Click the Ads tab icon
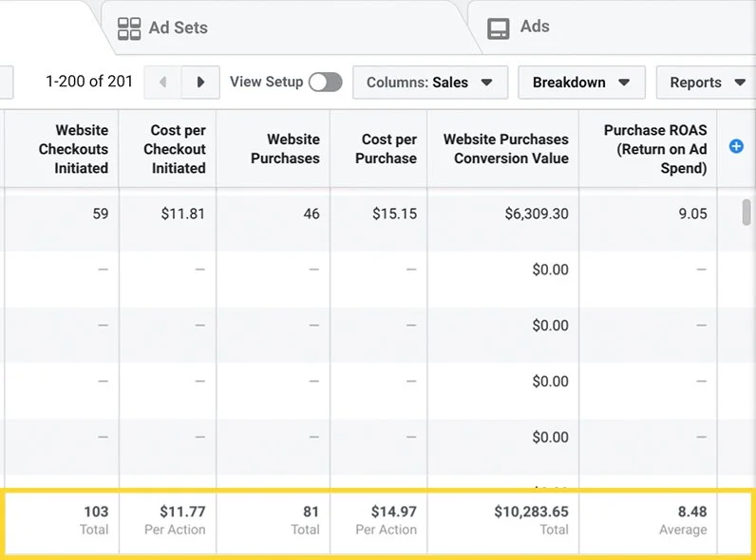Image resolution: width=756 pixels, height=560 pixels. (x=499, y=28)
